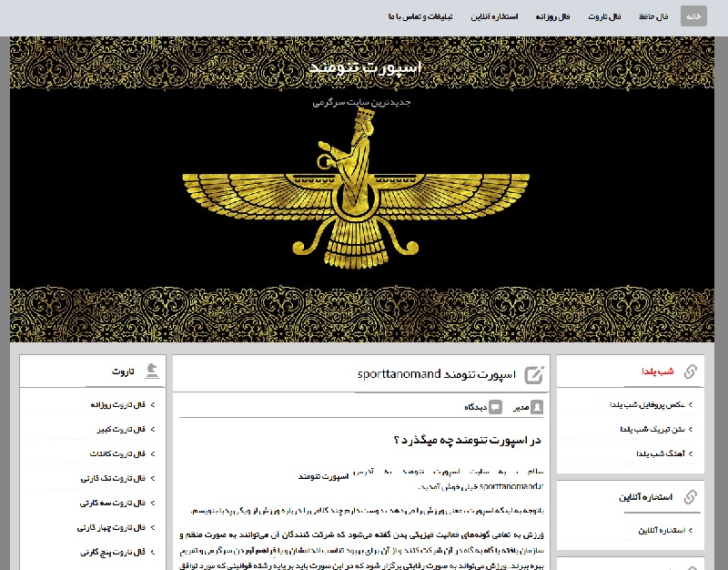The width and height of the screenshot is (728, 570).
Task: Open فال تاروت کائنات sidebar link
Action: click(117, 453)
